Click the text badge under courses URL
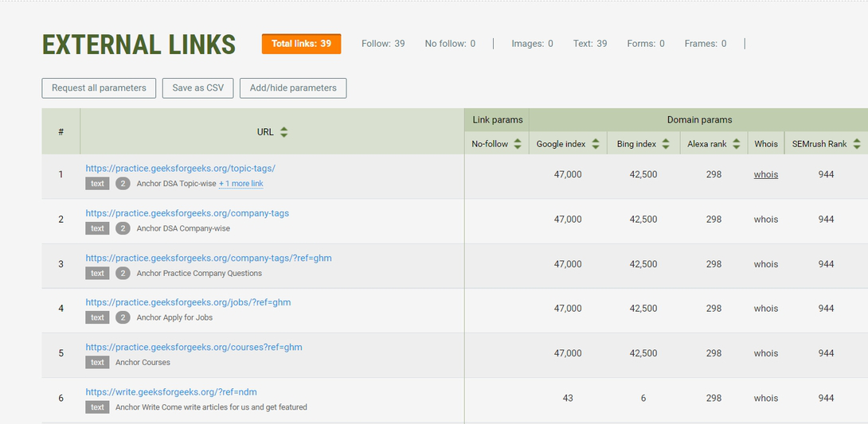868x424 pixels. [x=97, y=362]
